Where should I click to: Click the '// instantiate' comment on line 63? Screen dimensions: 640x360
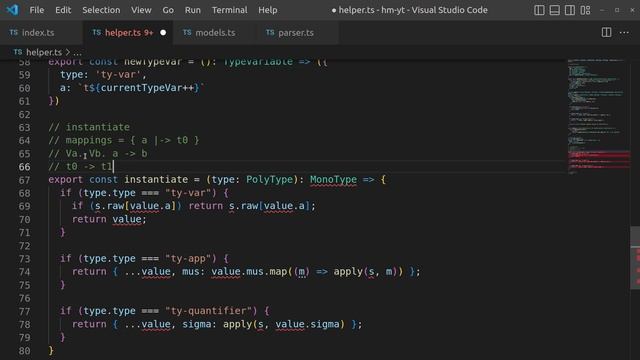(89, 127)
